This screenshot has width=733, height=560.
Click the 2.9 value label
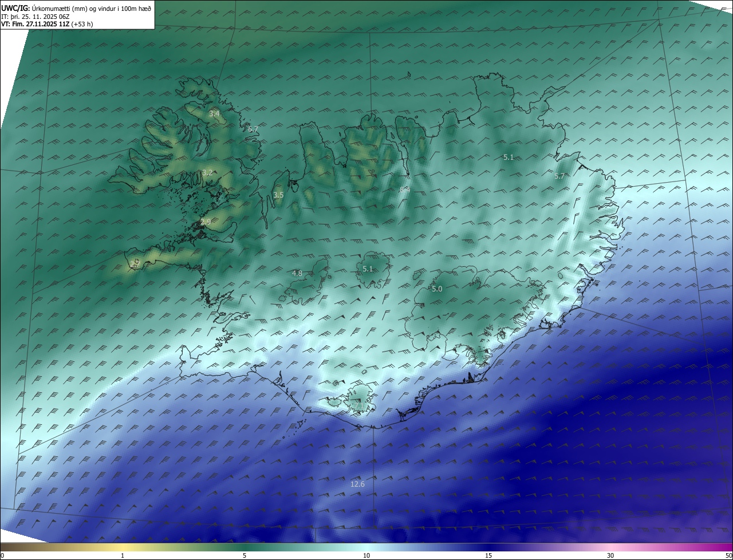click(x=206, y=222)
